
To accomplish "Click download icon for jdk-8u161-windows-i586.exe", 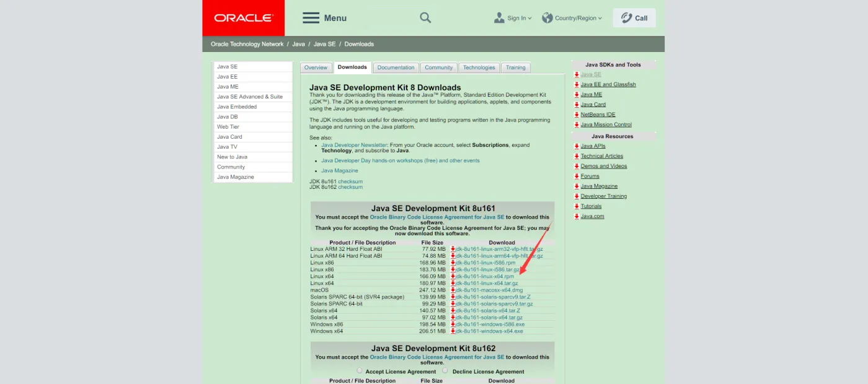I will [453, 324].
